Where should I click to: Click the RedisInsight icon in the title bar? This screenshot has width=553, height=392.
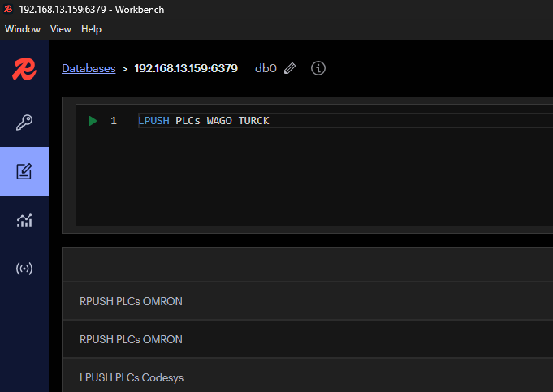point(8,9)
